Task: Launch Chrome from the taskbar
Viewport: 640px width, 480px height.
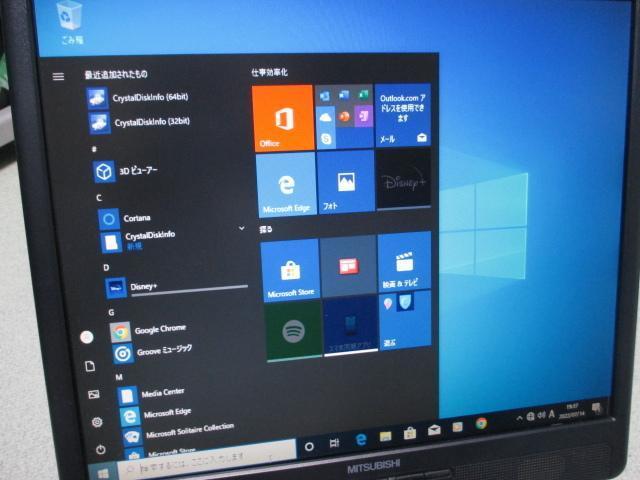Action: coord(481,424)
